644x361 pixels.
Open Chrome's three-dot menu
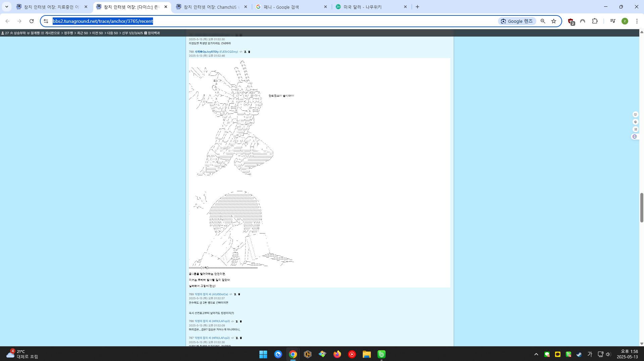(x=637, y=21)
